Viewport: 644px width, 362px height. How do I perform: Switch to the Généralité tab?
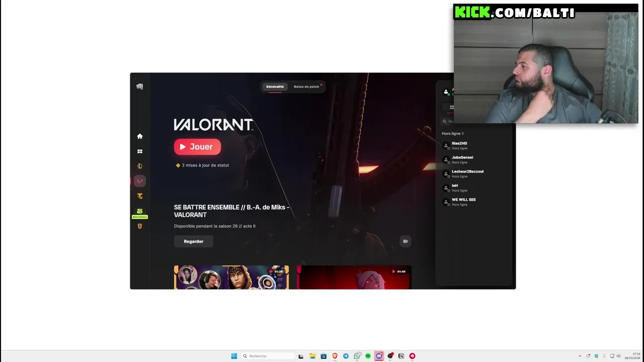275,86
